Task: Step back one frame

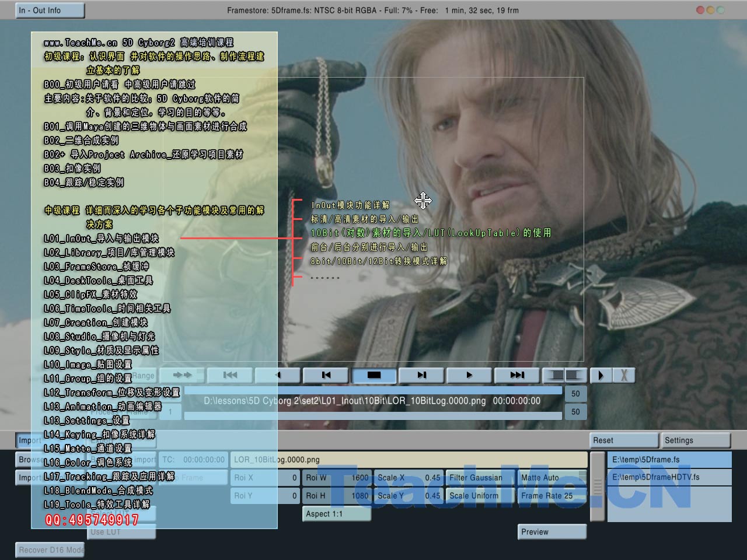Action: tap(326, 375)
